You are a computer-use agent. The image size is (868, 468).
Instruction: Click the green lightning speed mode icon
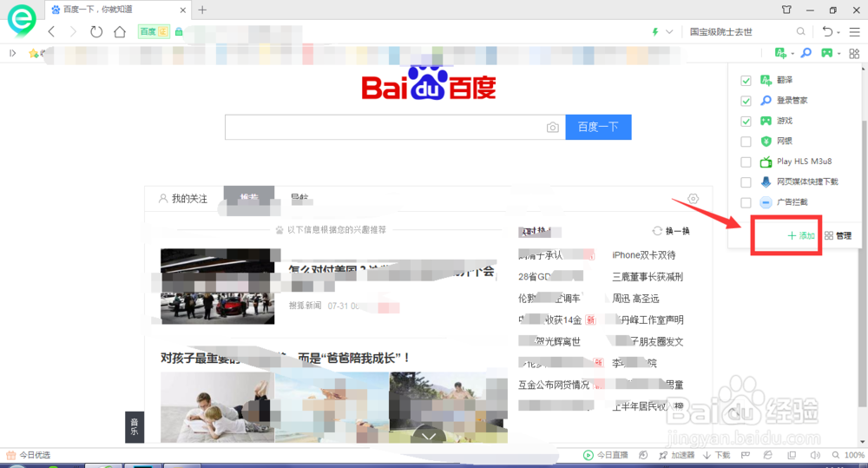(x=655, y=32)
